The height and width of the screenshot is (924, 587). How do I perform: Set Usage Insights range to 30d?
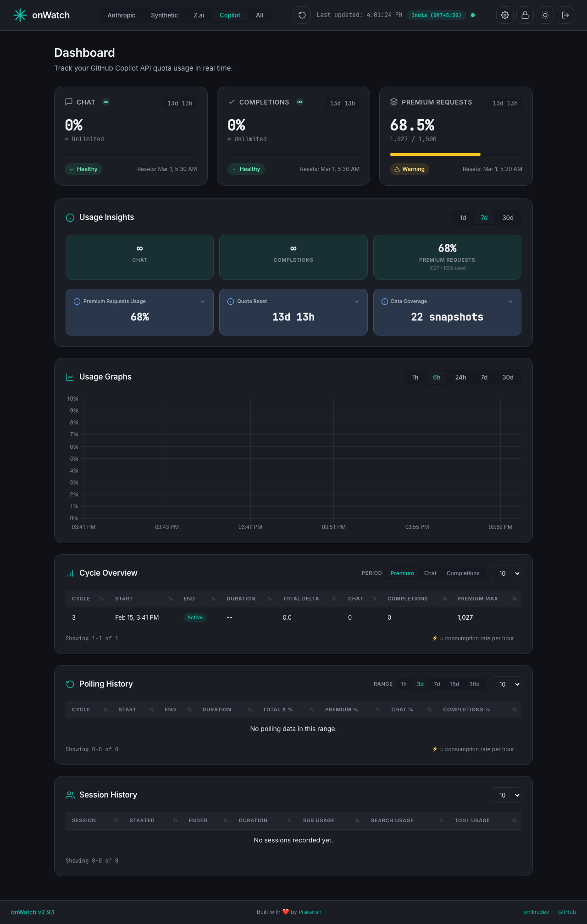508,218
